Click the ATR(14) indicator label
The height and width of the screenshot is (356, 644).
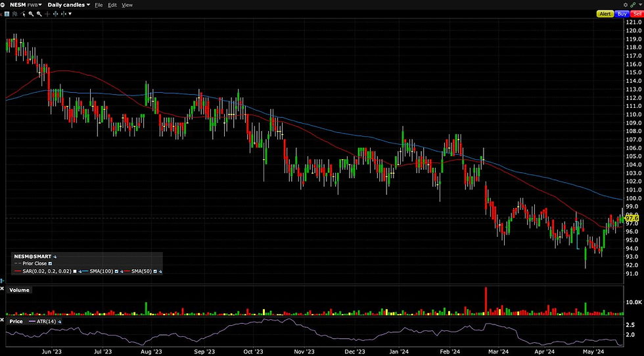[x=47, y=322]
